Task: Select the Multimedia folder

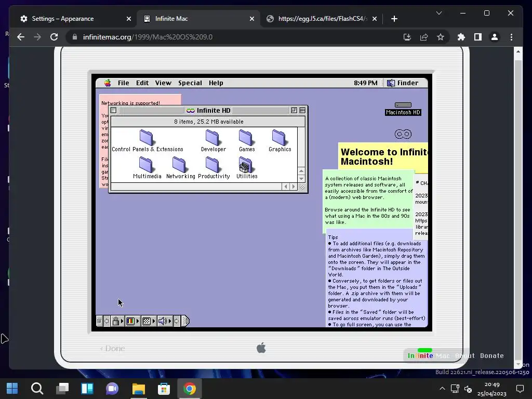Action: 147,168
